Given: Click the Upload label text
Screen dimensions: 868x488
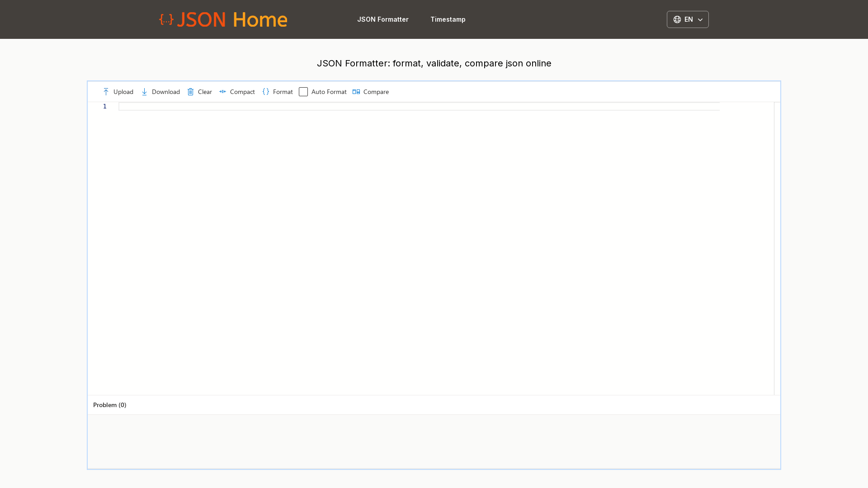Looking at the screenshot, I should tap(123, 92).
